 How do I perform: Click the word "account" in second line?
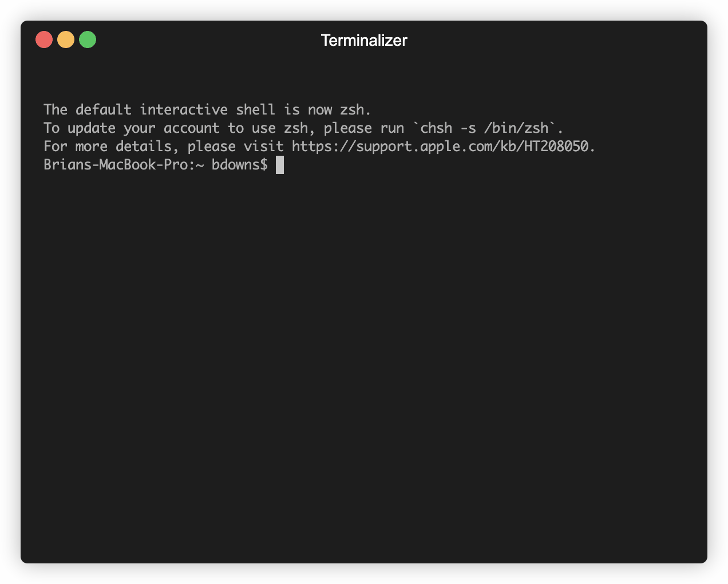192,128
